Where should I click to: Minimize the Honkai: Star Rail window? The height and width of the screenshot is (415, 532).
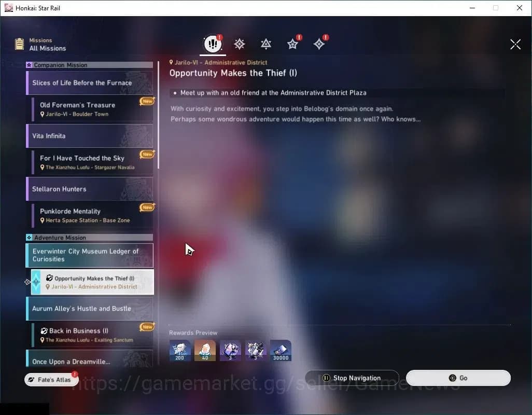(x=472, y=8)
